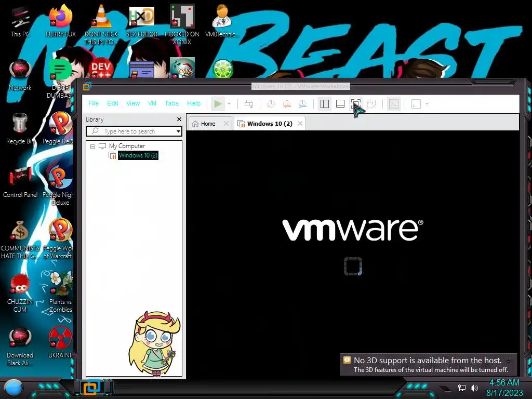Open the lime LimeWire desktop icon
532x399 pixels.
(x=222, y=69)
